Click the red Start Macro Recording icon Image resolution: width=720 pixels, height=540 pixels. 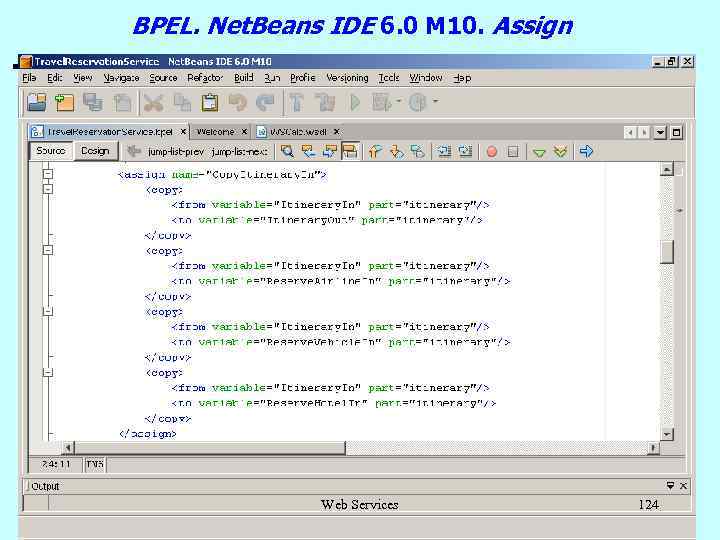[492, 152]
